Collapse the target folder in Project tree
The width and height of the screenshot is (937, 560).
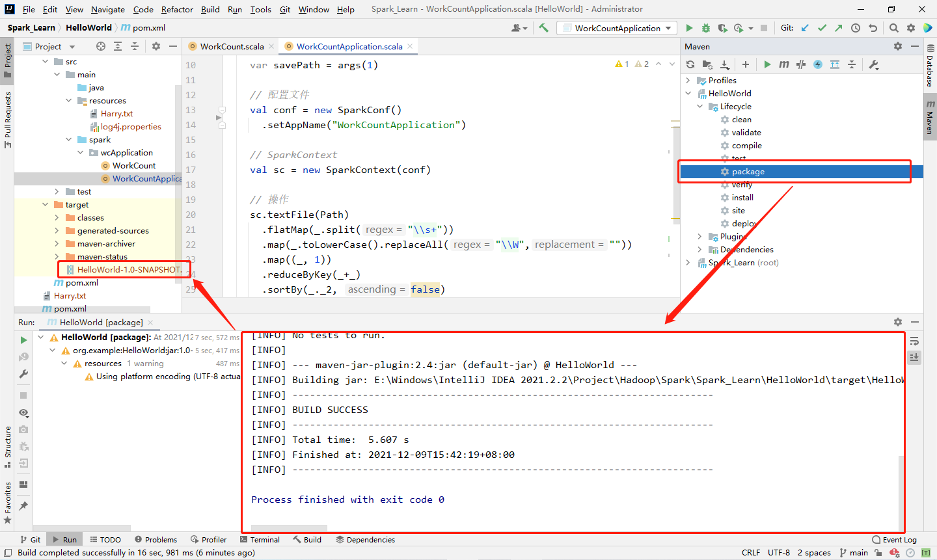click(46, 204)
